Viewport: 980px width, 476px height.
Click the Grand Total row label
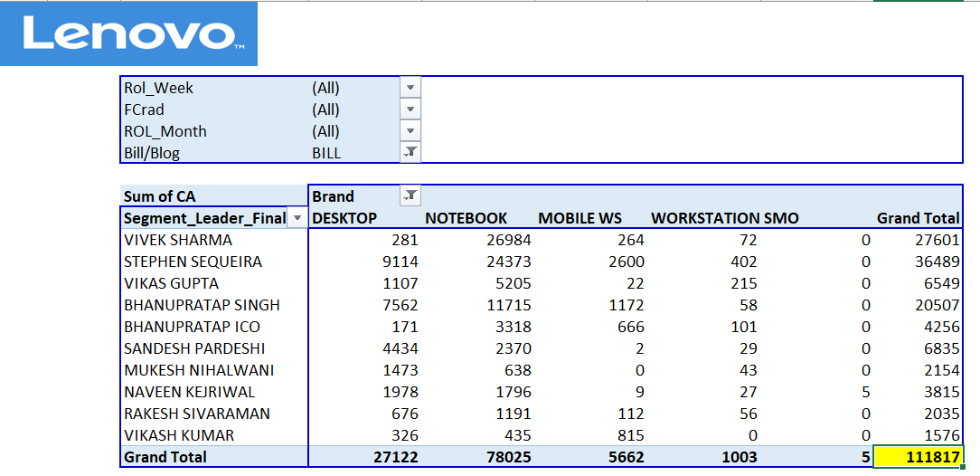tap(165, 457)
